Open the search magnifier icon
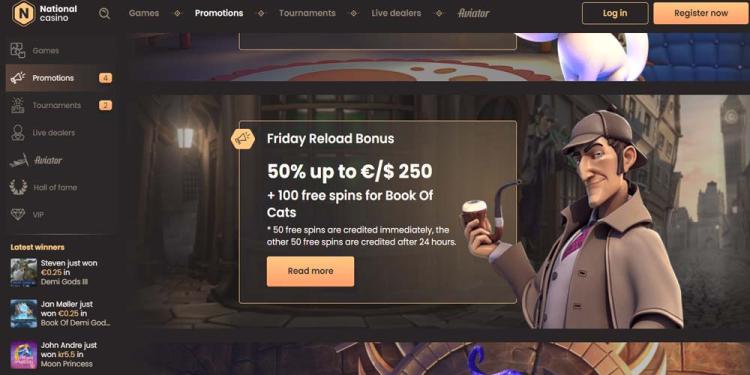Image resolution: width=750 pixels, height=375 pixels. click(x=104, y=13)
